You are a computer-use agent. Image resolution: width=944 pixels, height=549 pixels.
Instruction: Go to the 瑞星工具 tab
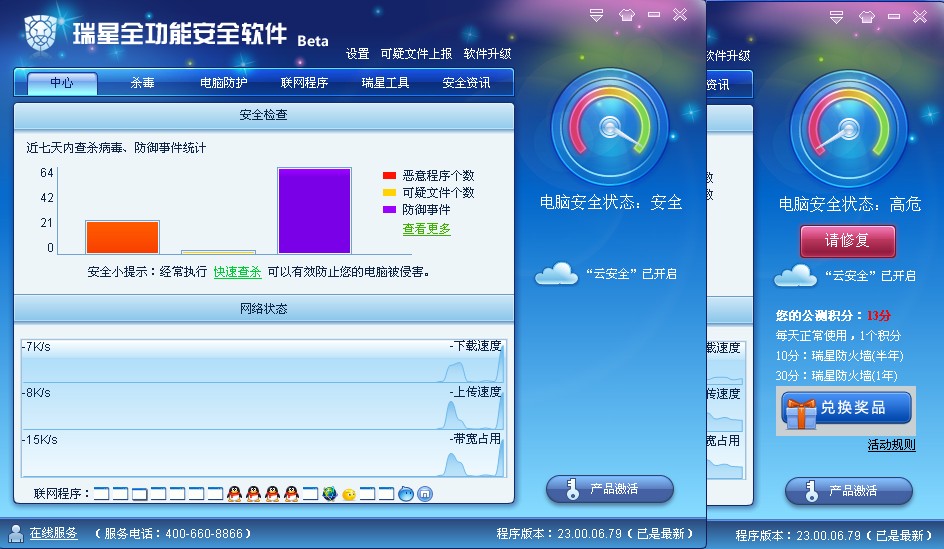coord(385,82)
